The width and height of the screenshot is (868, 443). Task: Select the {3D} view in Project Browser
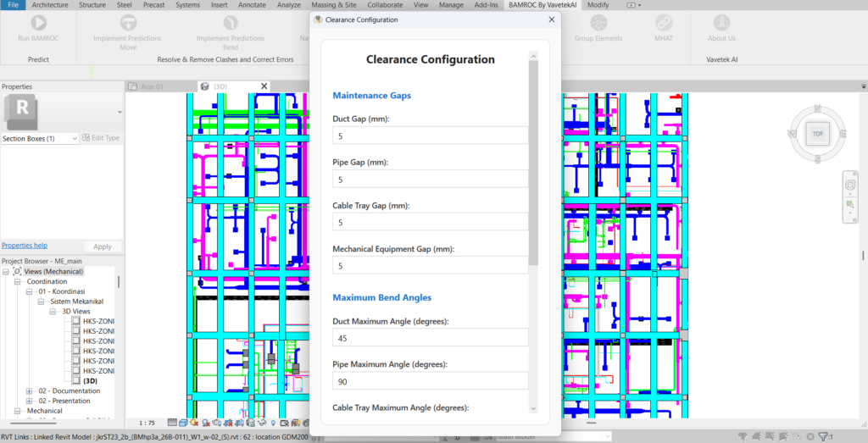pyautogui.click(x=90, y=381)
